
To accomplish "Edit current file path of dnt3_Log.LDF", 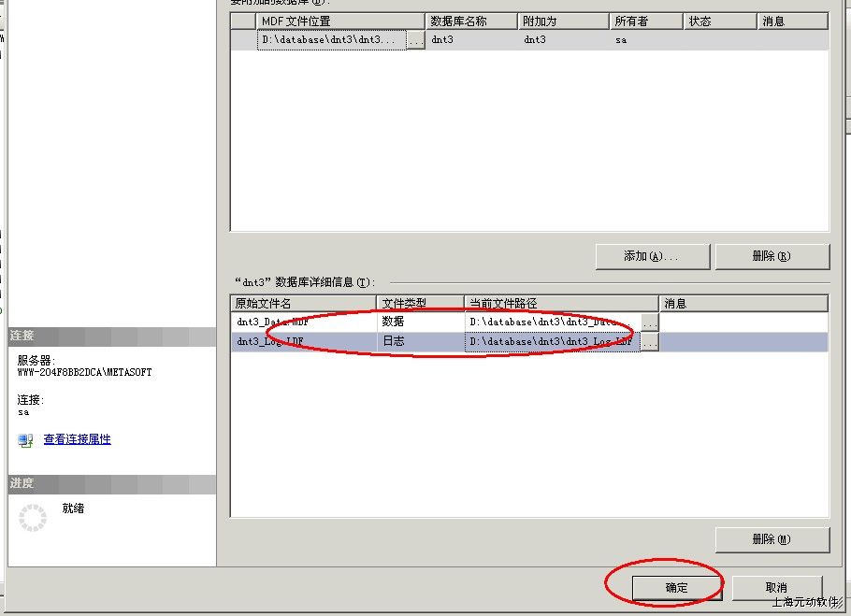I will click(x=552, y=342).
